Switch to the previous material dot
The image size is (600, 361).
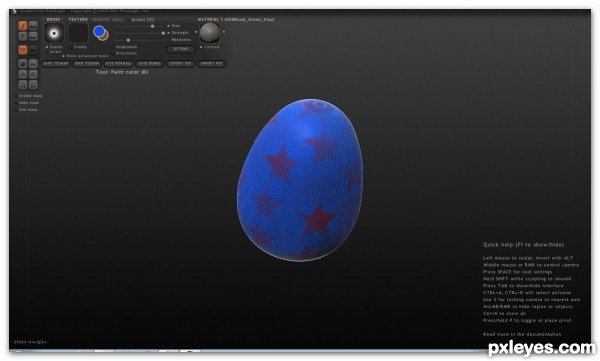196,32
